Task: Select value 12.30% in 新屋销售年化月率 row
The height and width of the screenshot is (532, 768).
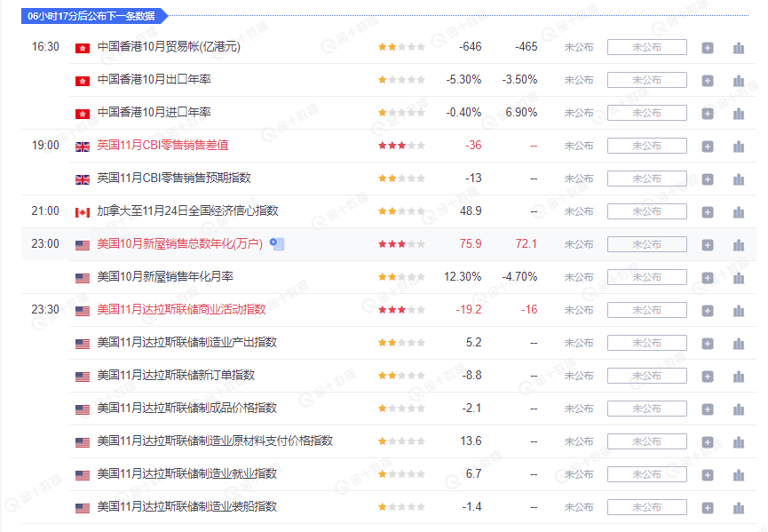Action: (x=463, y=276)
